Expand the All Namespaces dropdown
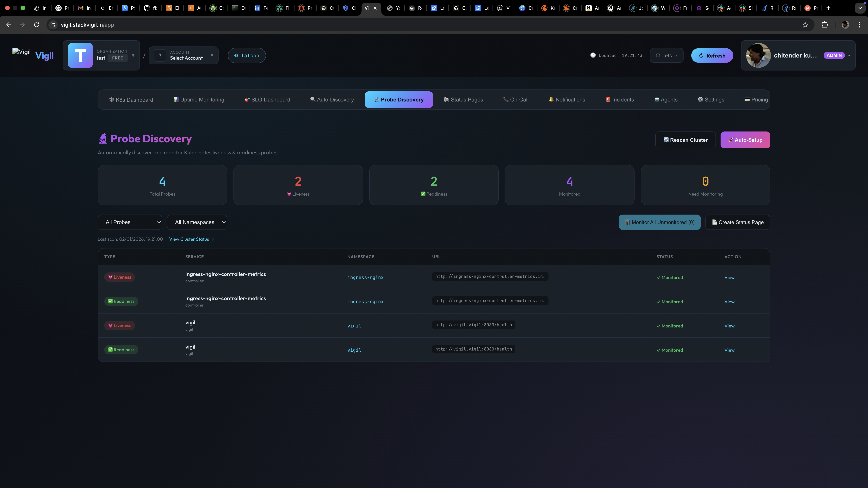868x488 pixels. (197, 222)
